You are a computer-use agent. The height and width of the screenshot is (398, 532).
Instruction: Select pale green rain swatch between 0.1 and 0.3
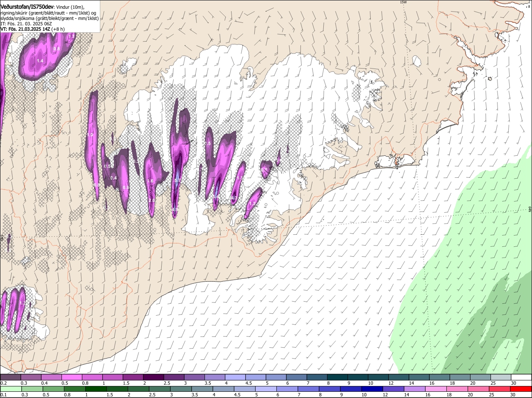[10, 389]
